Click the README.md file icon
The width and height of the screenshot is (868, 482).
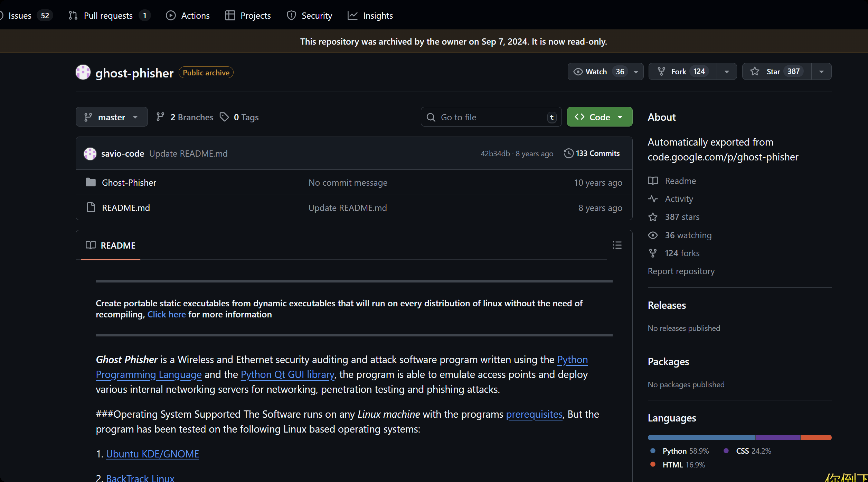tap(91, 207)
